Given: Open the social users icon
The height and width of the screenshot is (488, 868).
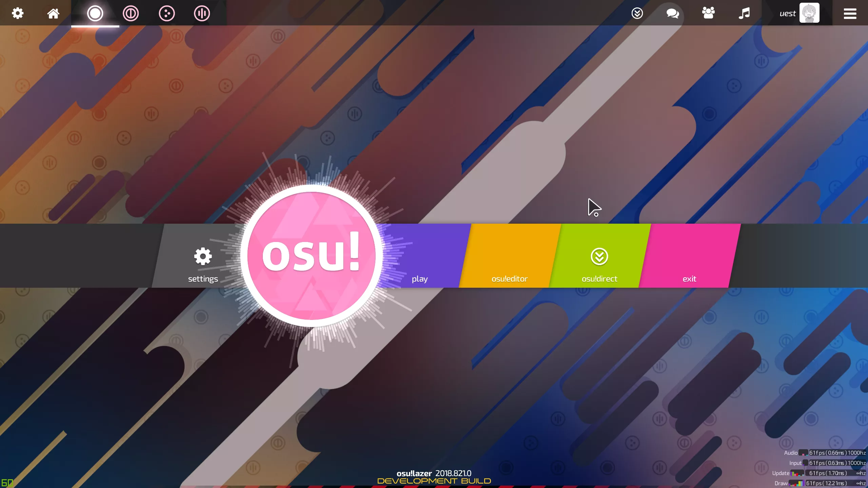Looking at the screenshot, I should point(708,13).
